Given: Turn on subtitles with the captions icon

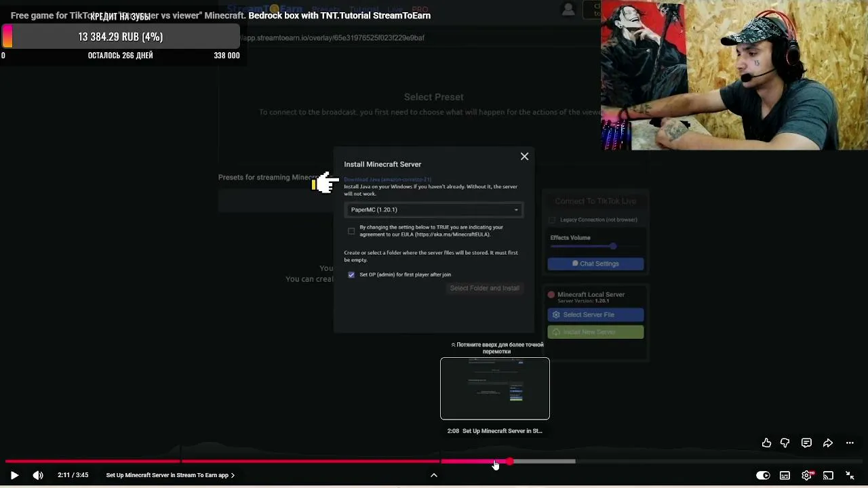Looking at the screenshot, I should click(x=785, y=475).
